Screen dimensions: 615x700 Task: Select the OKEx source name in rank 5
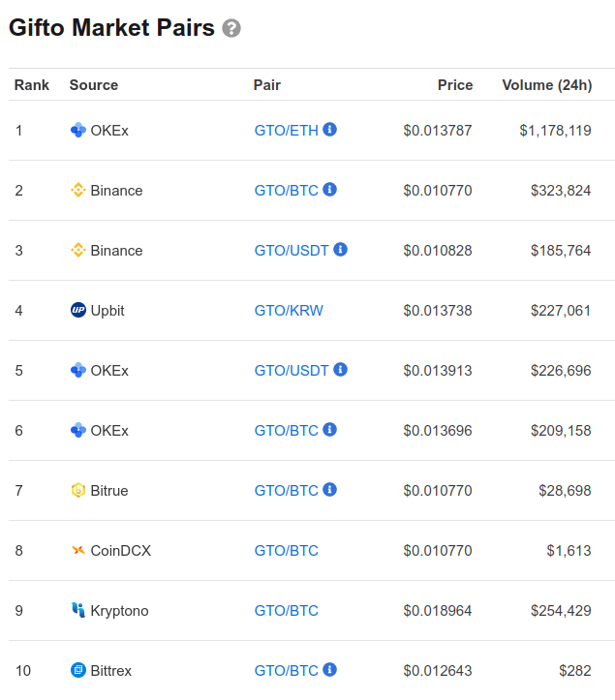(109, 371)
